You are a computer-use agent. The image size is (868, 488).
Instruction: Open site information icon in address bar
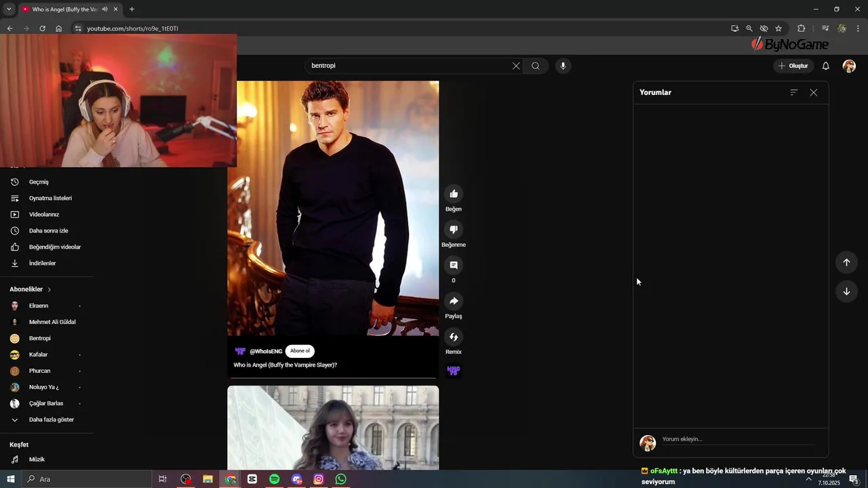(77, 28)
